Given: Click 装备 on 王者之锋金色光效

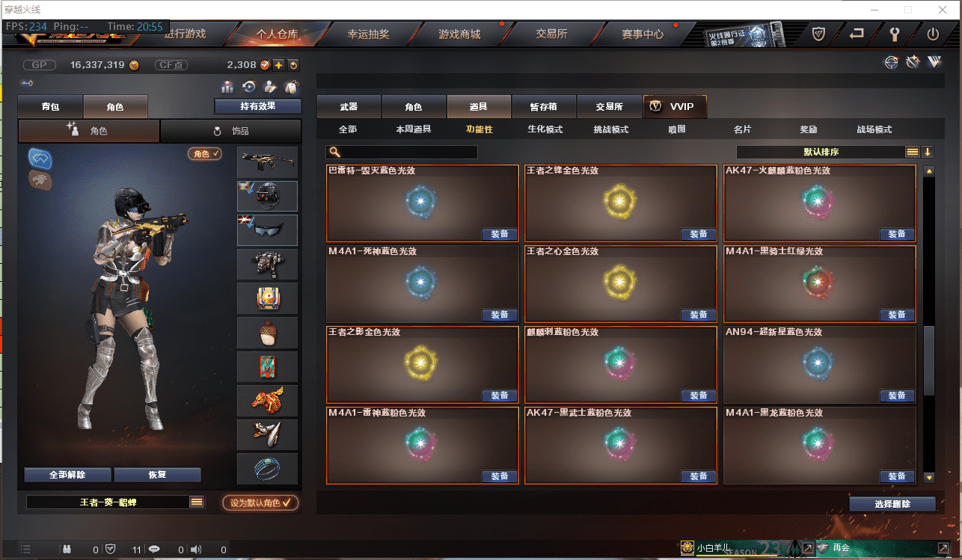Looking at the screenshot, I should 699,234.
